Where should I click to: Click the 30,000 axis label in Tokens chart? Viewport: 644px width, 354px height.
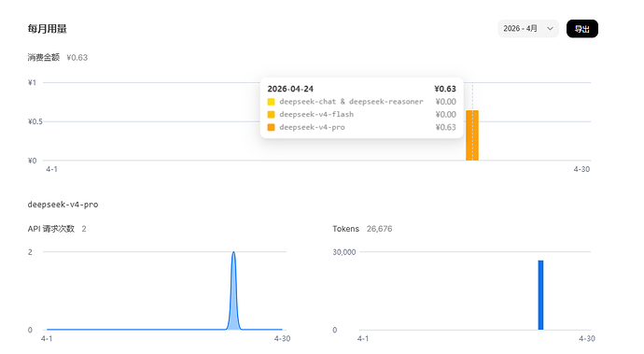point(344,252)
